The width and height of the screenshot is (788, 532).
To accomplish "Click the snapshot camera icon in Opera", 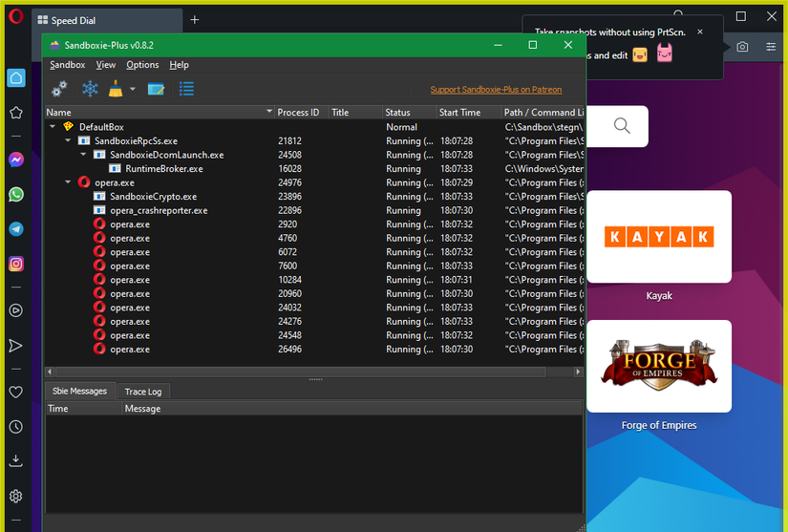I will click(742, 47).
